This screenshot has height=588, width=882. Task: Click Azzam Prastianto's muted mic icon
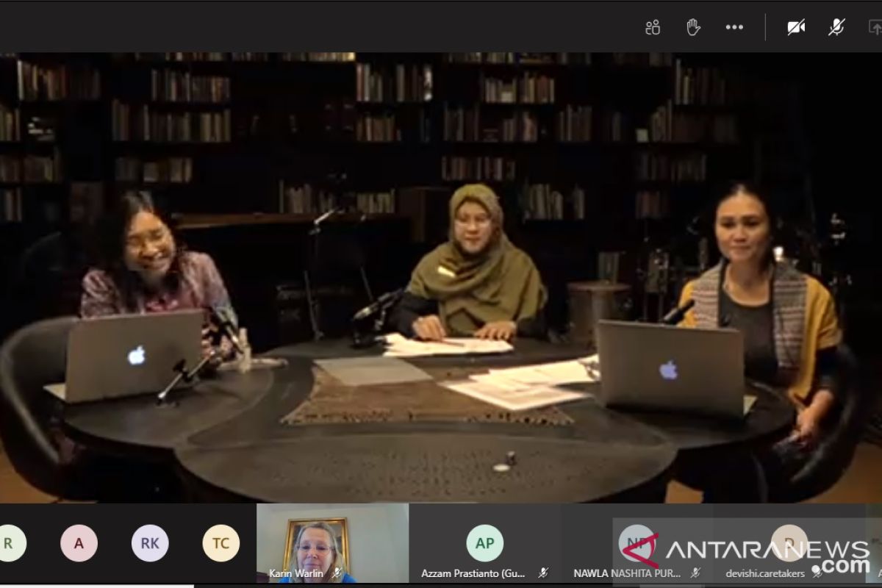pos(543,573)
